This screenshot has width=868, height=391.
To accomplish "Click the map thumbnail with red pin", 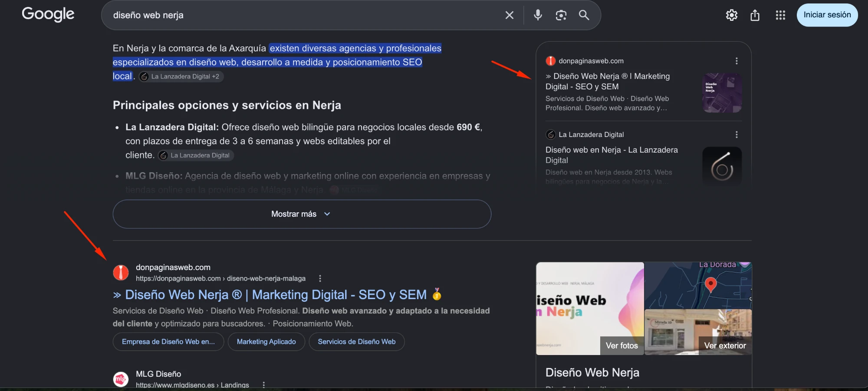I will coord(698,285).
